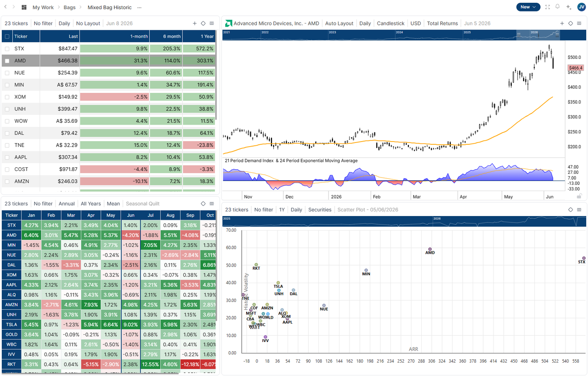Open hamburger menu in Scatter Plot panel
Viewport: 588px width, 376px height.
(x=579, y=210)
